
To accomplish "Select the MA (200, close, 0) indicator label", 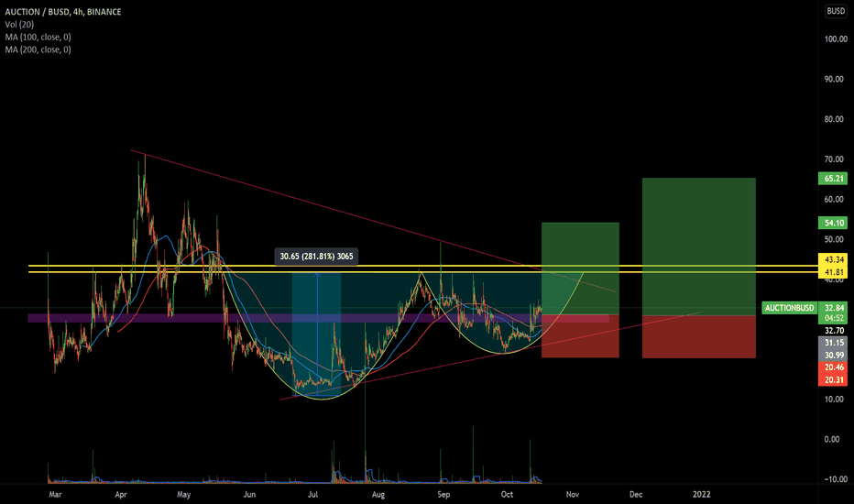I will (38, 49).
